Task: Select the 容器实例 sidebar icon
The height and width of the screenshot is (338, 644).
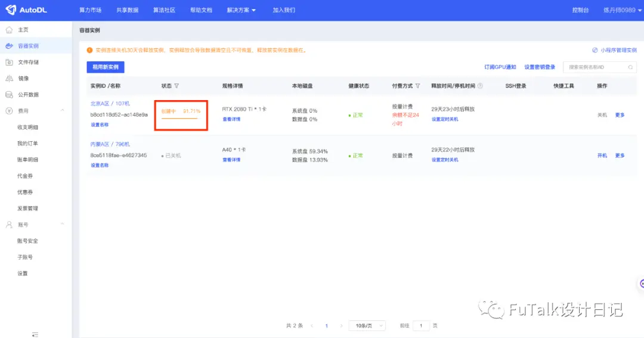Action: [x=9, y=46]
